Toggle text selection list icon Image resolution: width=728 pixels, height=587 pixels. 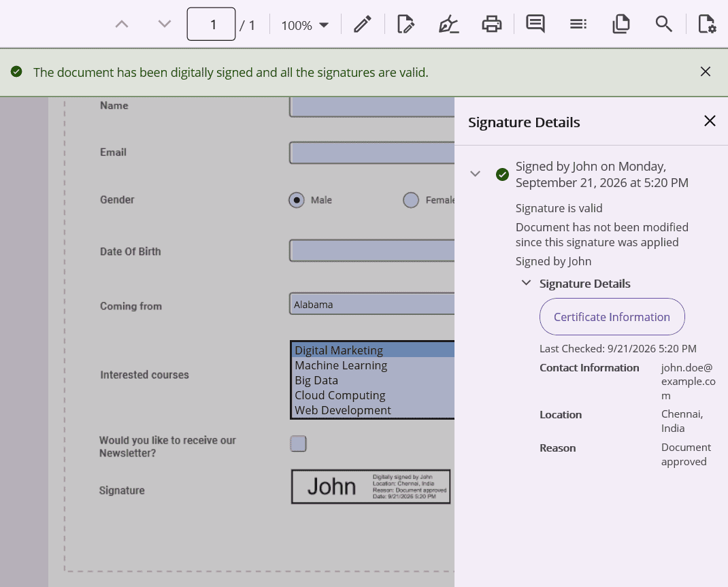click(x=578, y=24)
